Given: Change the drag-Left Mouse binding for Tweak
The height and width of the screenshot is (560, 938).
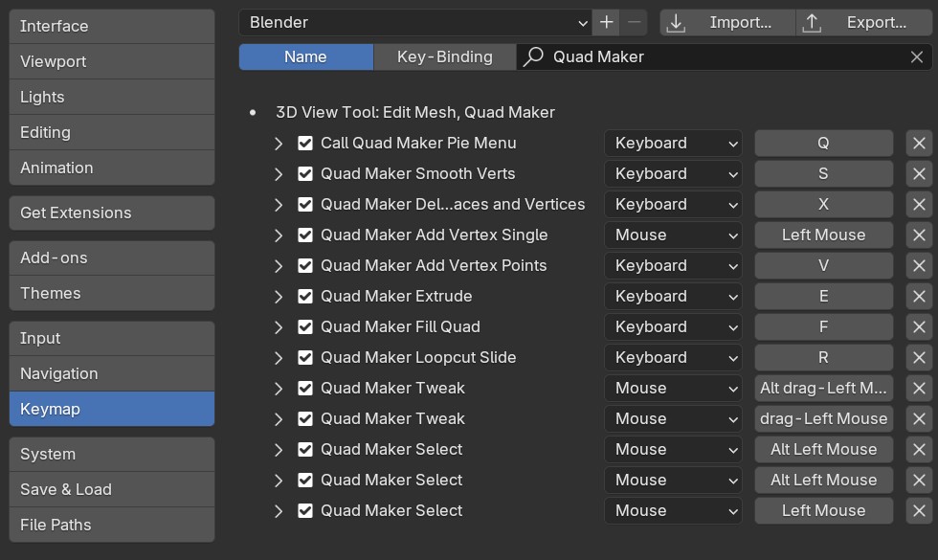Looking at the screenshot, I should pyautogui.click(x=824, y=419).
